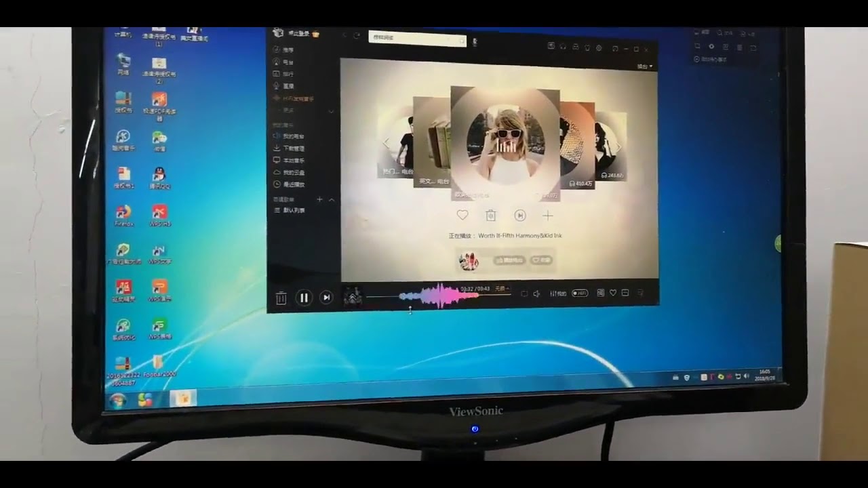The width and height of the screenshot is (868, 488).
Task: Skip to next radio song under the cover
Action: 520,216
